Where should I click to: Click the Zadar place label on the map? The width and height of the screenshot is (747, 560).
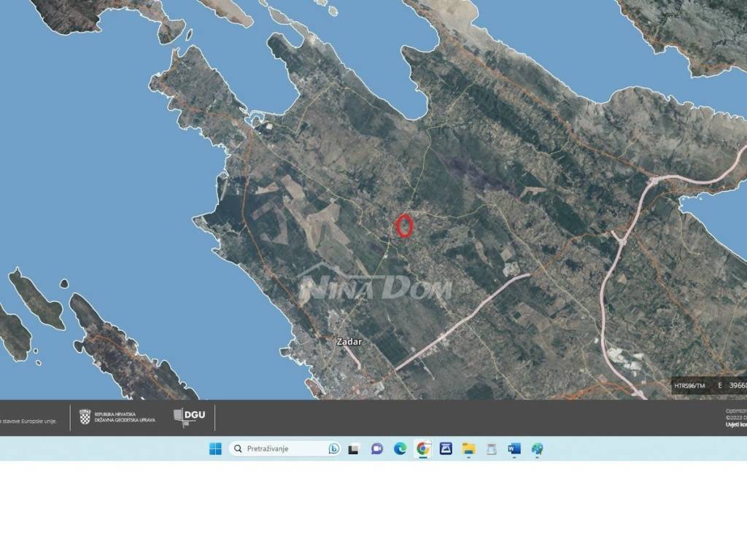coord(348,342)
